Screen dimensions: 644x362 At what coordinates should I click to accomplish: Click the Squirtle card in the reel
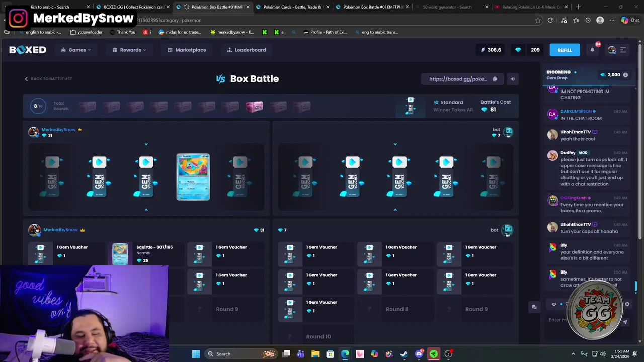tap(193, 177)
